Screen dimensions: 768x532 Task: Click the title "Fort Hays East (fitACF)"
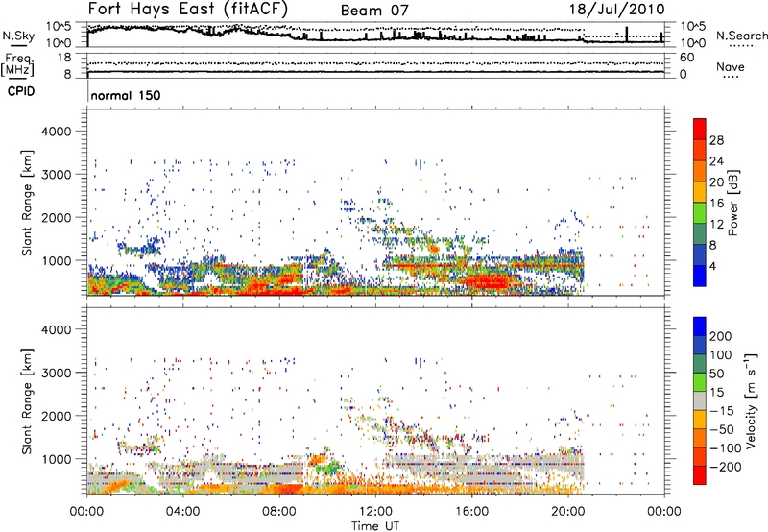click(187, 10)
